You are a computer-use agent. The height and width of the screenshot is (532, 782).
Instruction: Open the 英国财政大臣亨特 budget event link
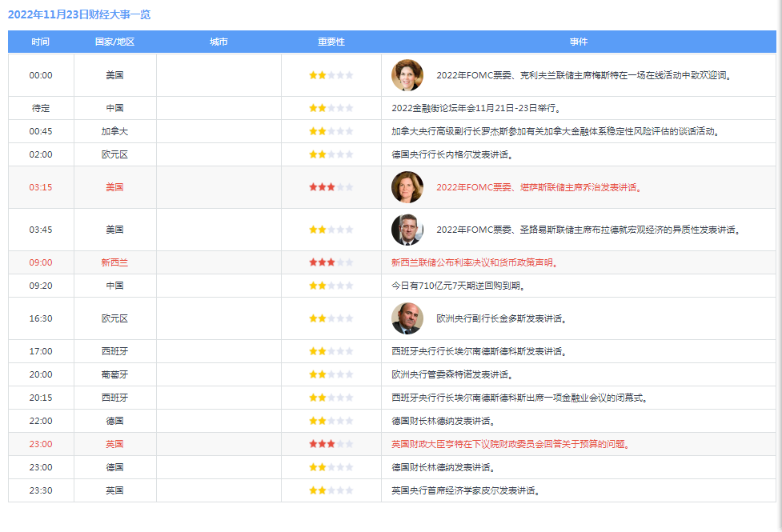pos(510,444)
